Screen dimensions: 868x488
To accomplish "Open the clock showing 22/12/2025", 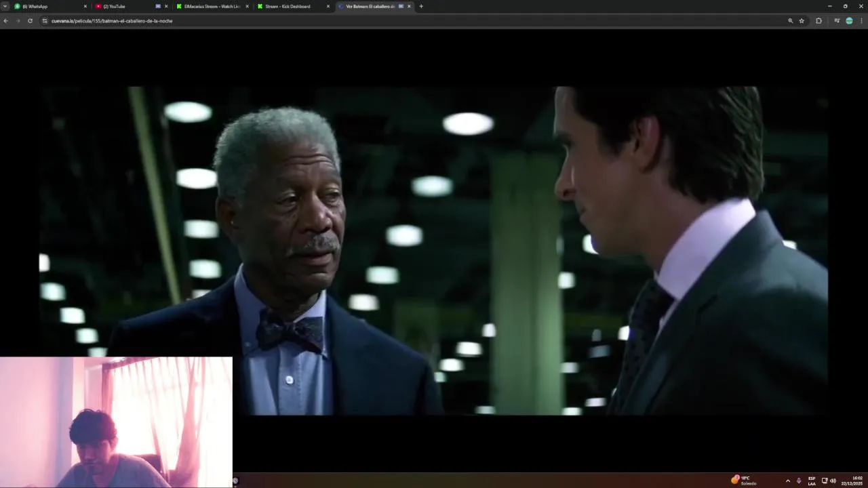I will coord(852,481).
